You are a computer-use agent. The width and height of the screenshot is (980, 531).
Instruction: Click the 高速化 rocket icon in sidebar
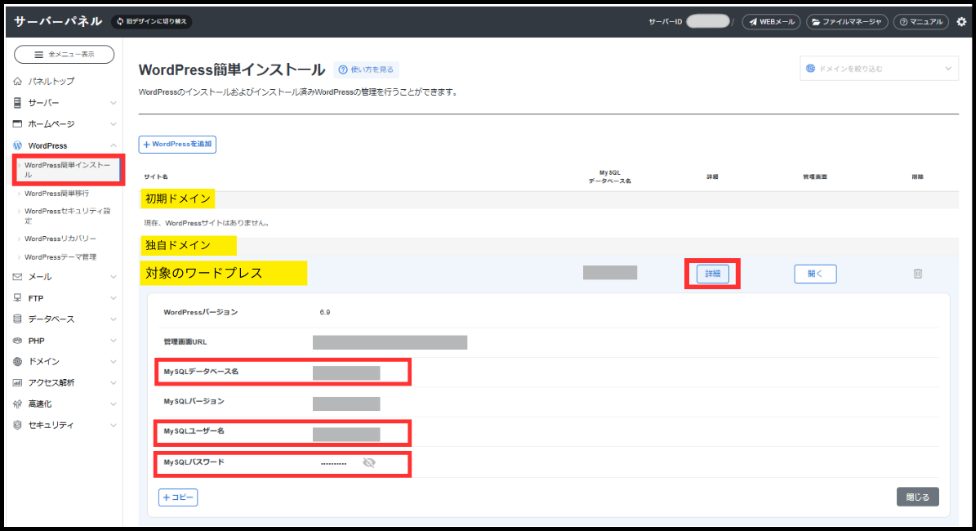pyautogui.click(x=18, y=404)
